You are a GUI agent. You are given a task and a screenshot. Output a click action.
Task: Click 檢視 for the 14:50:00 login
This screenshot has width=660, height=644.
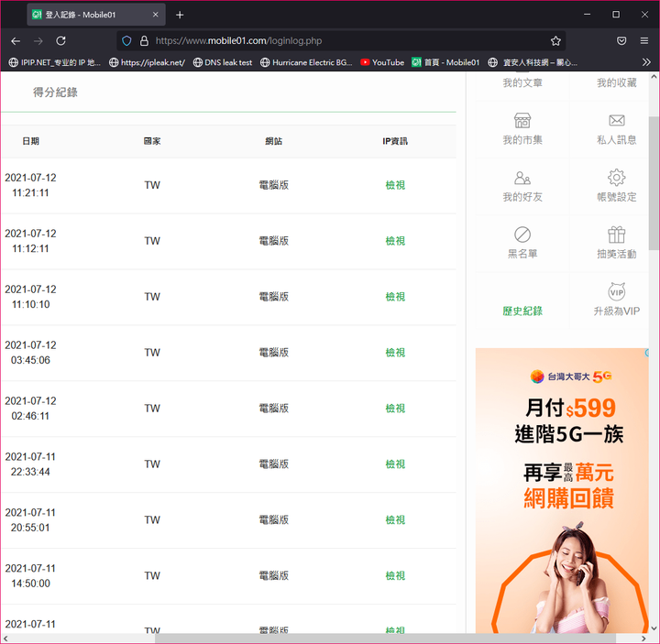click(x=395, y=575)
